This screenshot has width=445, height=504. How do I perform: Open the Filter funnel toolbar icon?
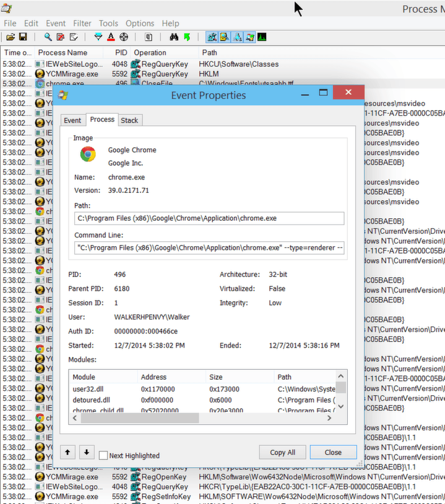[x=98, y=38]
